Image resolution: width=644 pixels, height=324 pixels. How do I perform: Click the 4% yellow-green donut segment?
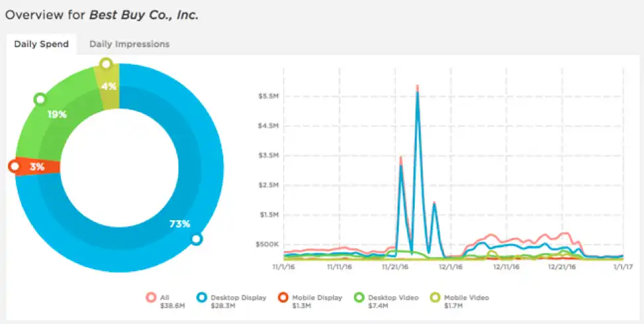pyautogui.click(x=109, y=87)
